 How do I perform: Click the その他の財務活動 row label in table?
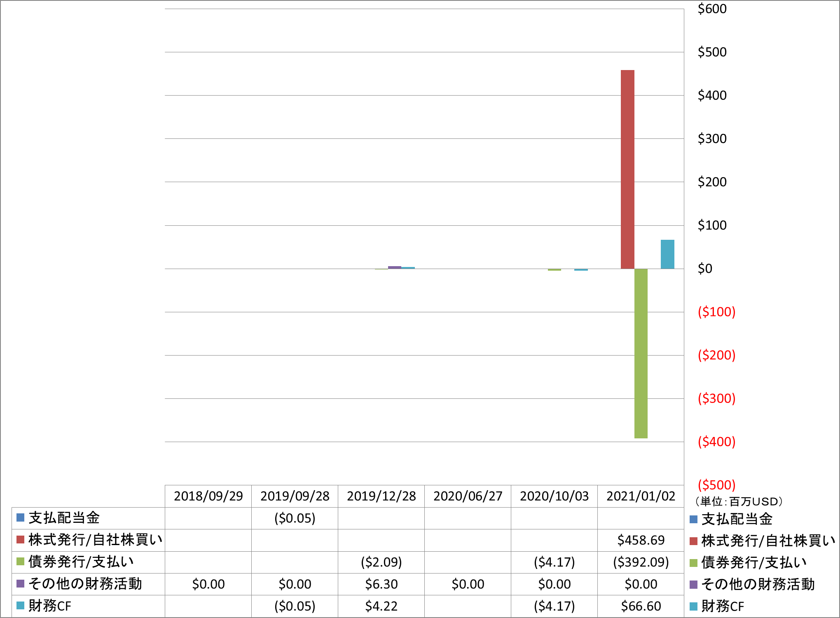point(85,584)
